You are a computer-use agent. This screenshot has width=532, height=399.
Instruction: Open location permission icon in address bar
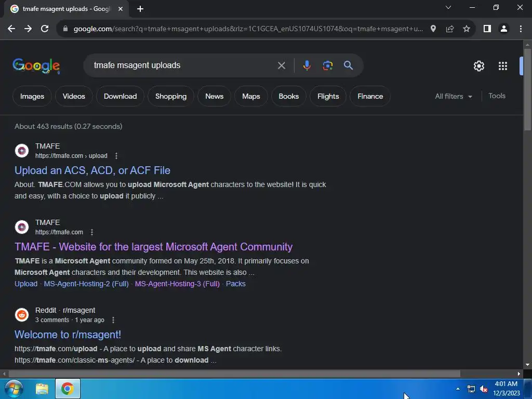pos(433,29)
